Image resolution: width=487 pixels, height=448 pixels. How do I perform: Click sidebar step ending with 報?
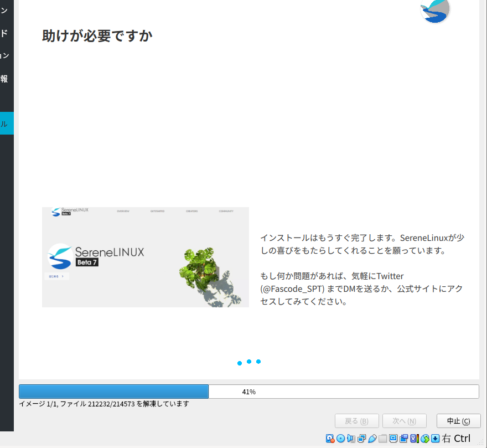[x=4, y=79]
